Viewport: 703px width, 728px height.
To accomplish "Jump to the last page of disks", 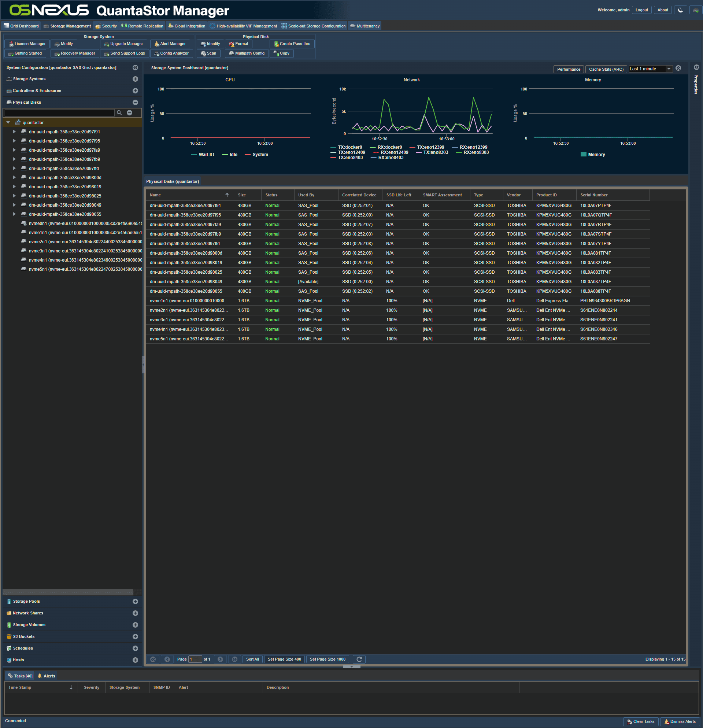I will click(235, 659).
